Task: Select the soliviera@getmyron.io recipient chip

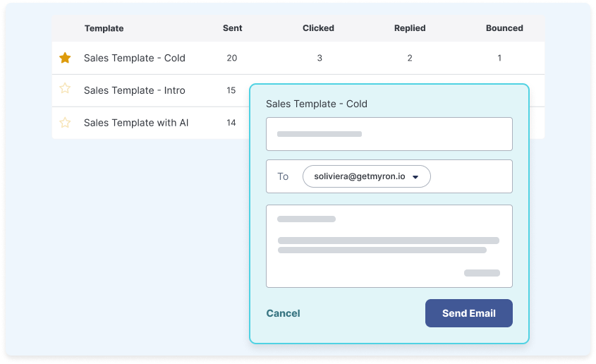Action: pyautogui.click(x=360, y=176)
